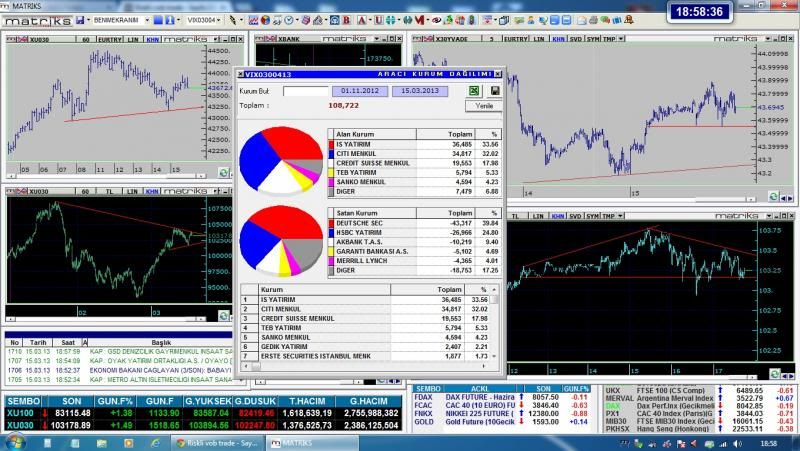Click blue swatch beside HSBC YATIRIM seller
The height and width of the screenshot is (451, 800).
[x=332, y=233]
